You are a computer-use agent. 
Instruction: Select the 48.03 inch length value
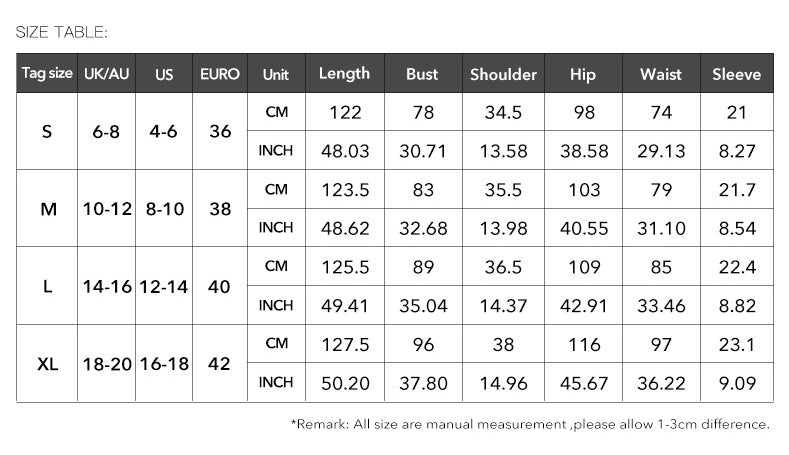point(344,151)
